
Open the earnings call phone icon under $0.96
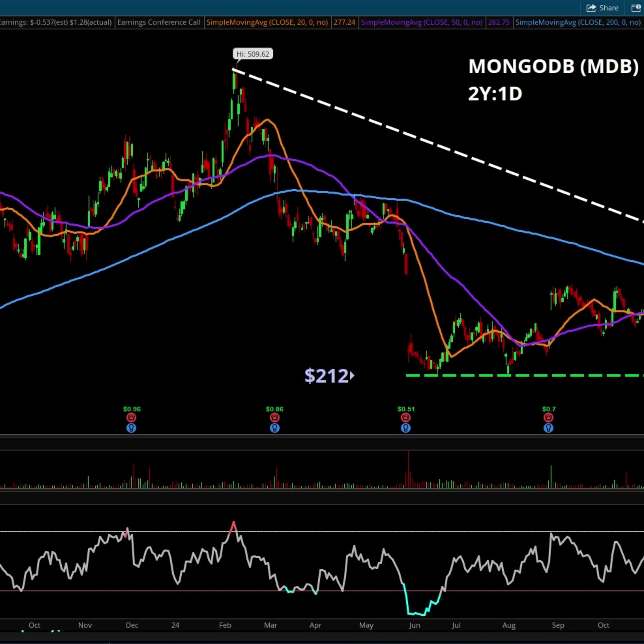tap(131, 418)
